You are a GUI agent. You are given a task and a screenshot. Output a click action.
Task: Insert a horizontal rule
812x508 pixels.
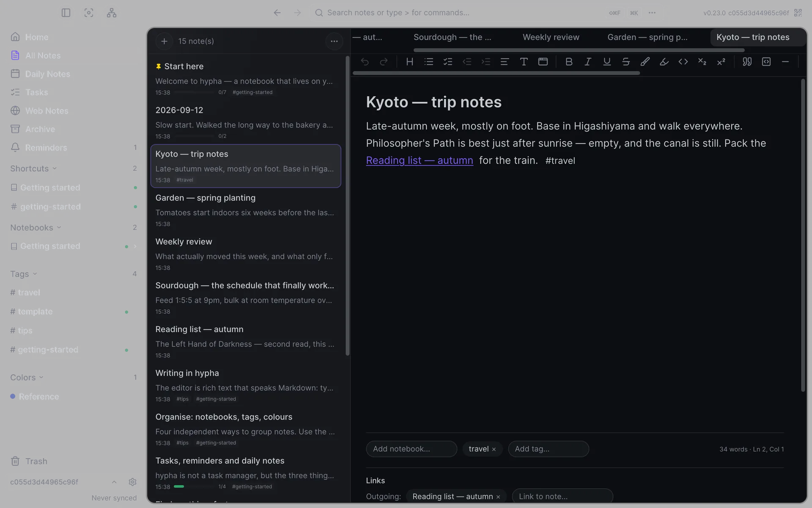click(x=785, y=62)
